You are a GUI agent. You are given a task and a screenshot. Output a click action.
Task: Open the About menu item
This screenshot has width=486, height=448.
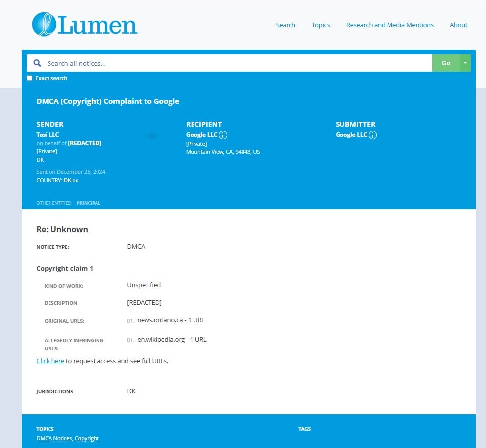tap(458, 25)
